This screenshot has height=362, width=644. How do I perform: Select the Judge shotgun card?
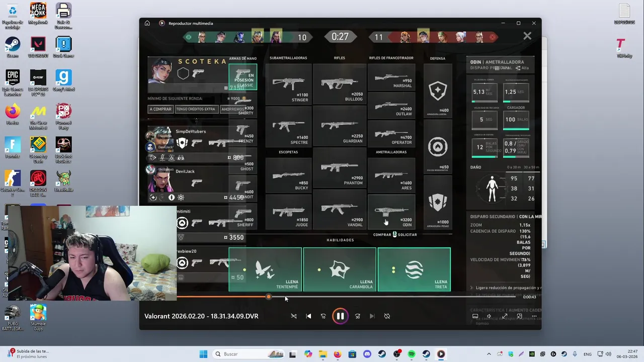click(x=288, y=212)
